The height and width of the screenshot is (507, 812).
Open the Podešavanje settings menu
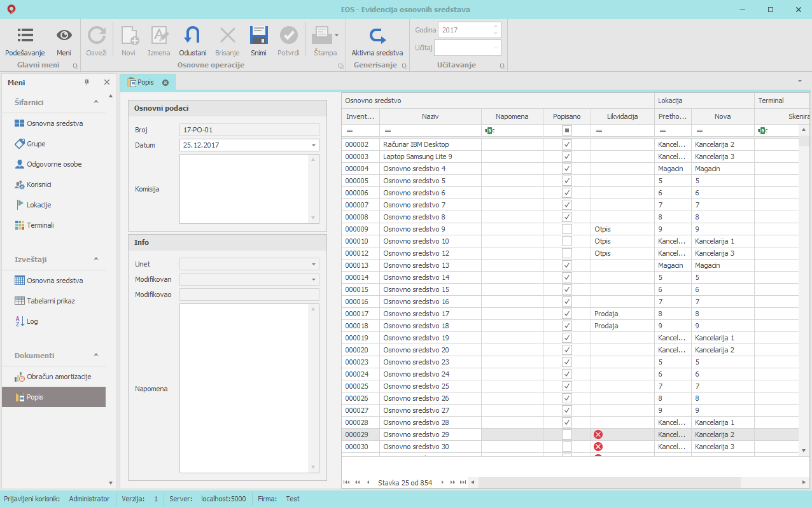25,42
